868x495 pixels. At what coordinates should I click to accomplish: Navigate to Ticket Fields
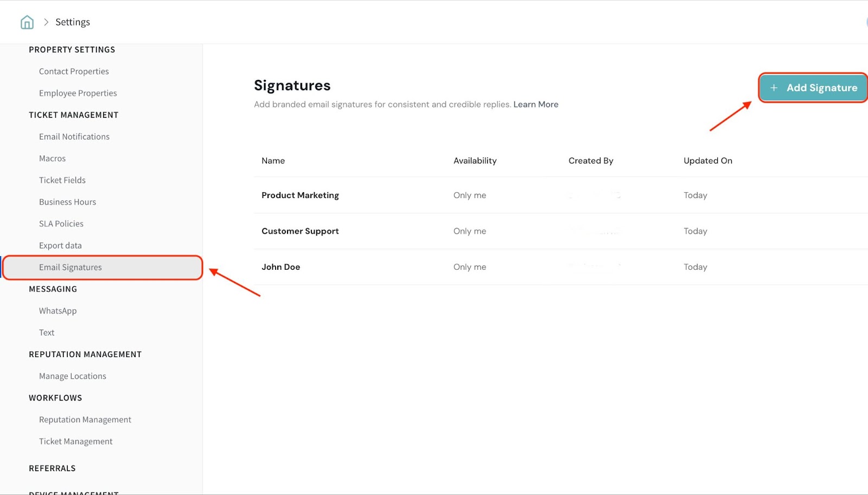(62, 180)
